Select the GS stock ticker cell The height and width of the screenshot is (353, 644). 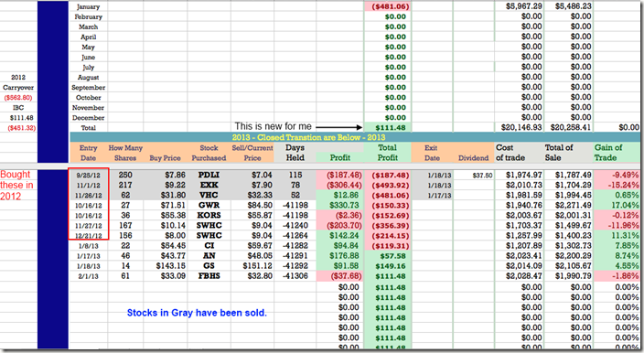point(209,265)
